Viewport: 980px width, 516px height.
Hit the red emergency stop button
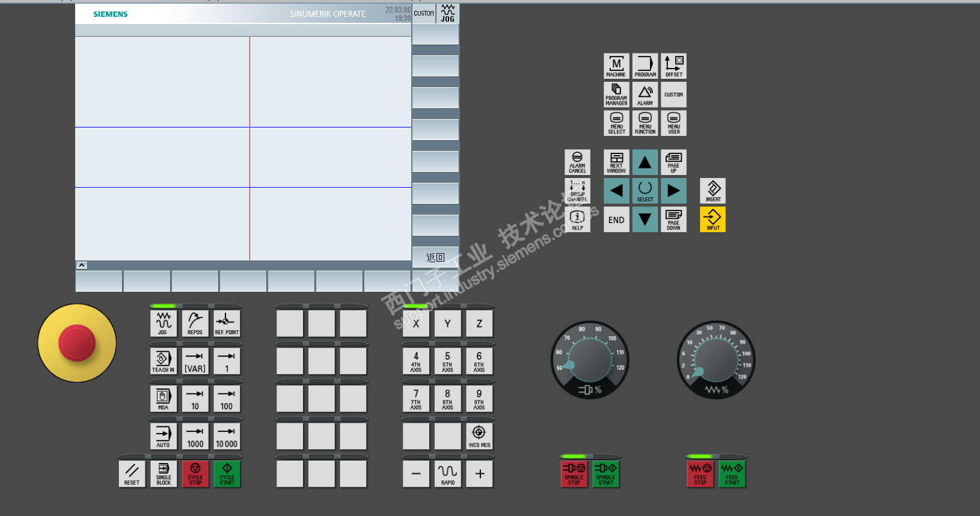pos(77,343)
